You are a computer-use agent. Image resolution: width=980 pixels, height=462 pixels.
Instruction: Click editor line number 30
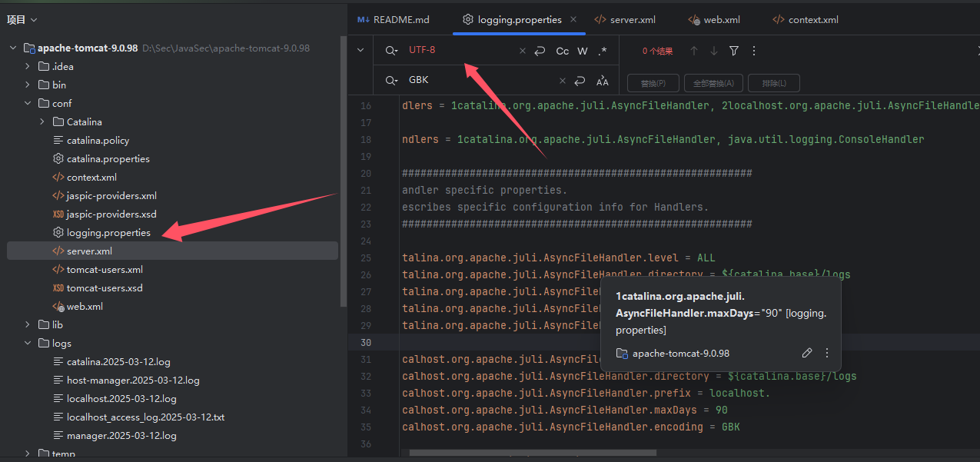click(366, 342)
